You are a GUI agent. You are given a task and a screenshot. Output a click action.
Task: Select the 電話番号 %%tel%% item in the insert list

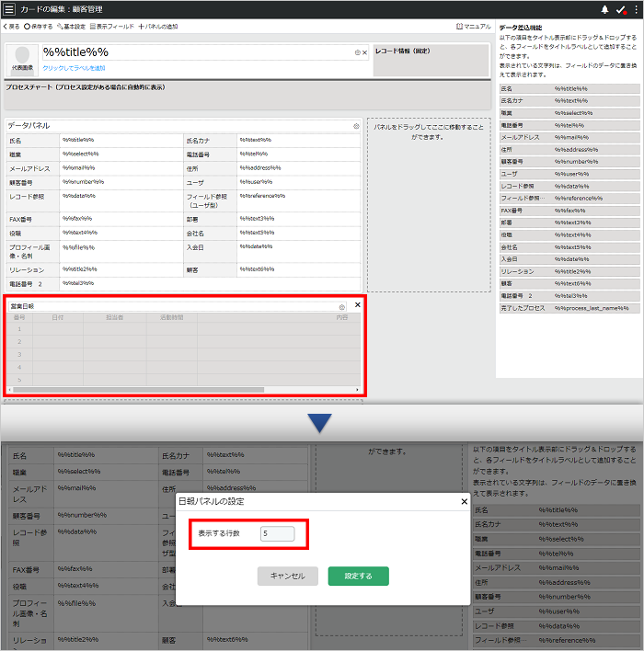tap(569, 125)
